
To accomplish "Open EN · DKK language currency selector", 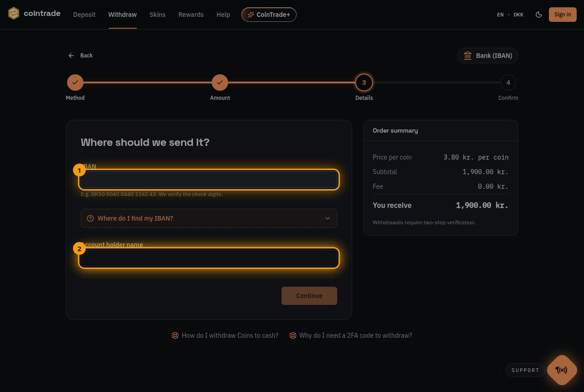I will coord(510,15).
